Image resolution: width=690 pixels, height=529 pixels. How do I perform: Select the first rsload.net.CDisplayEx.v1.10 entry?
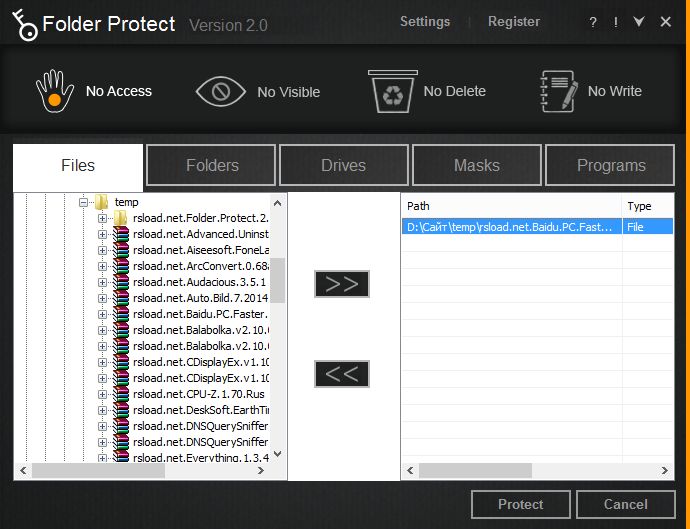click(201, 362)
